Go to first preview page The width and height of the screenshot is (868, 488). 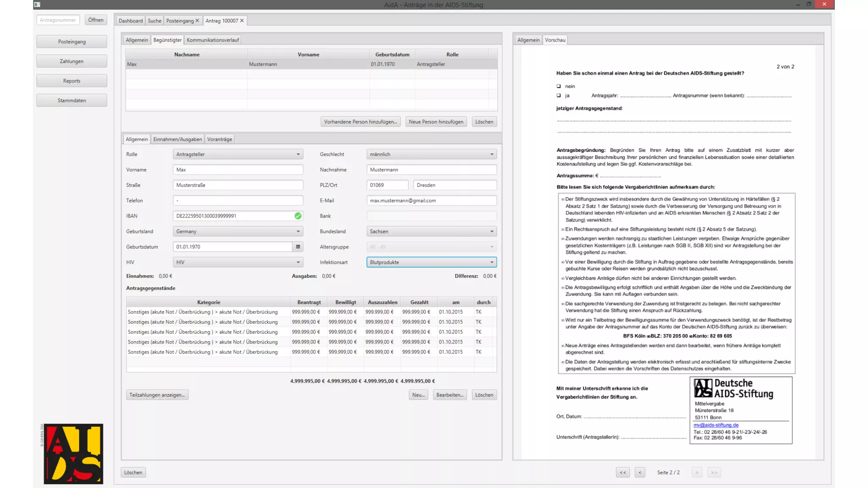click(623, 472)
